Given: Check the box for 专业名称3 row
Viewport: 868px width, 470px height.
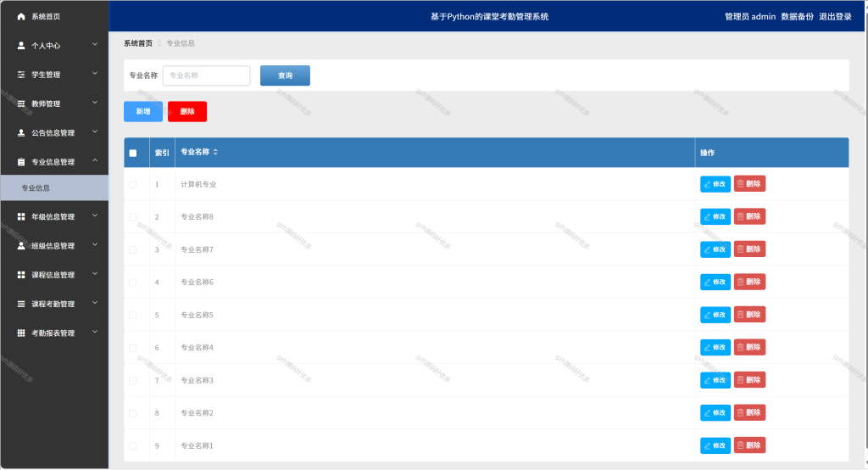Looking at the screenshot, I should tap(133, 381).
